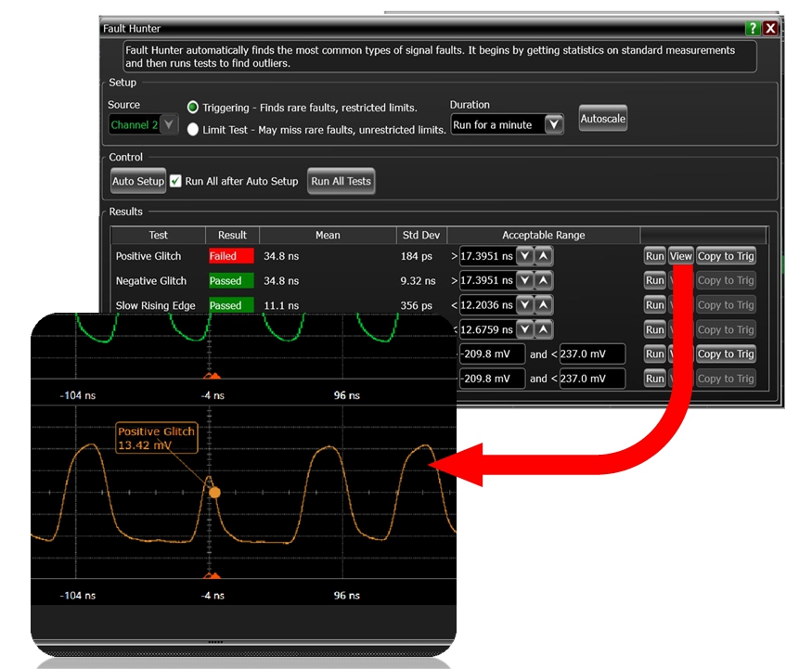Increase the Positive Glitch acceptable range with the up arrow
This screenshot has width=812, height=669.
tap(544, 256)
